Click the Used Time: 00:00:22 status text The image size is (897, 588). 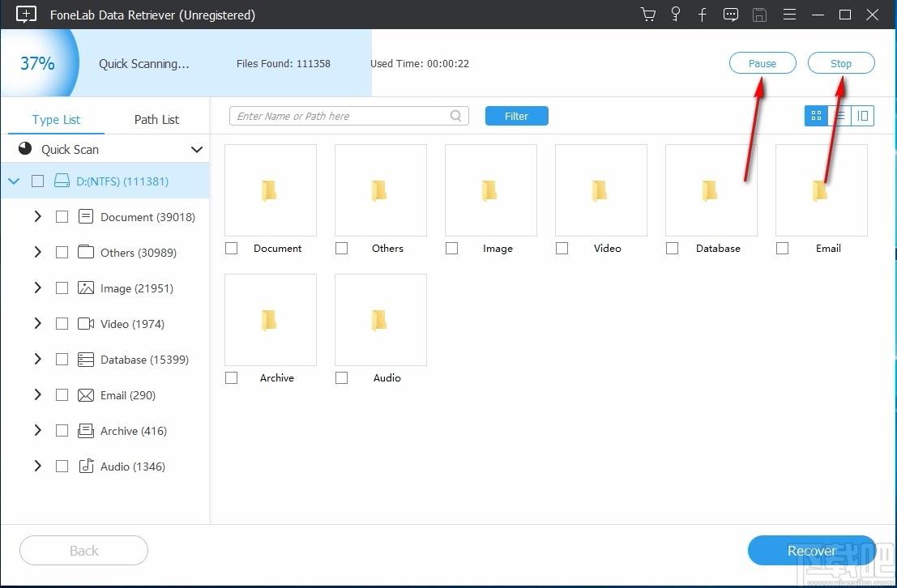coord(420,63)
